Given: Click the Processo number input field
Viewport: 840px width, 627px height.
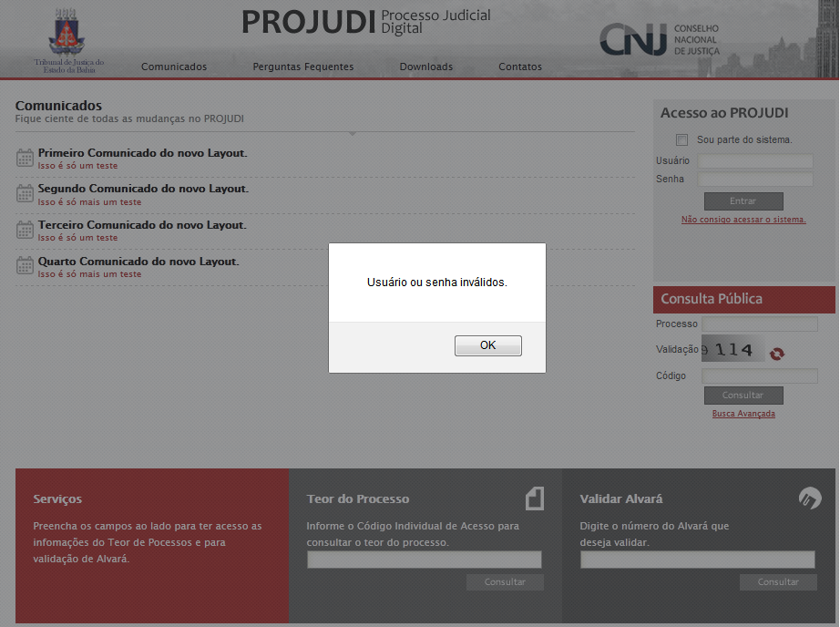Looking at the screenshot, I should coord(759,324).
